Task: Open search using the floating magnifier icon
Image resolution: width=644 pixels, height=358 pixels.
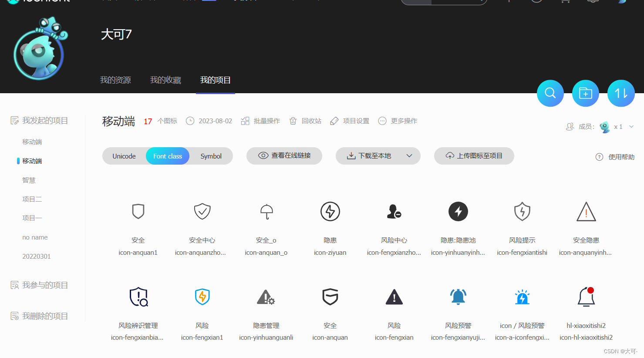Action: pyautogui.click(x=550, y=93)
